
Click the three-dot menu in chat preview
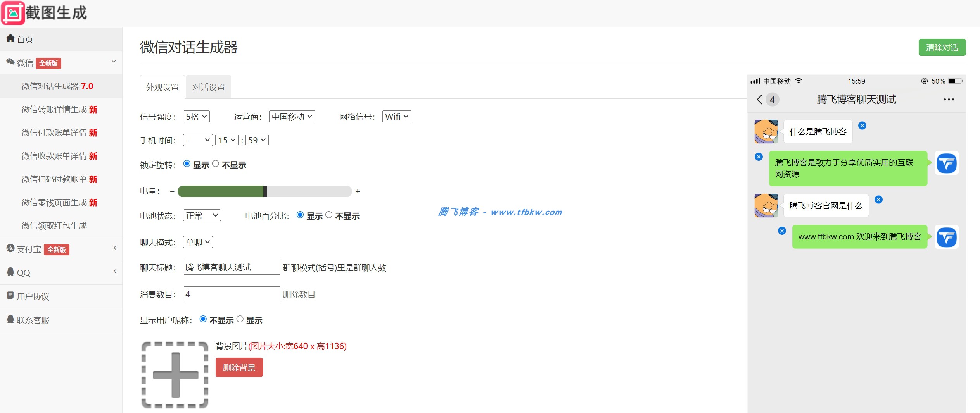point(949,100)
